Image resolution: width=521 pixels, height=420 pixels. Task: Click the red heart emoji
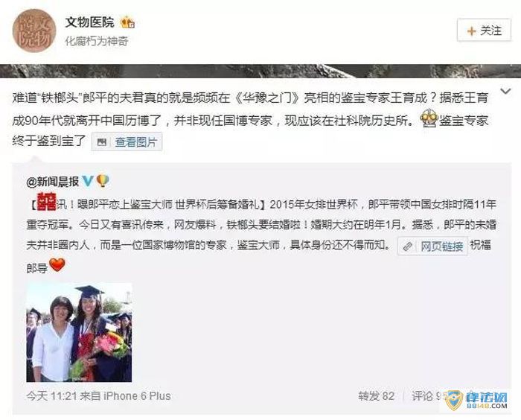click(57, 264)
